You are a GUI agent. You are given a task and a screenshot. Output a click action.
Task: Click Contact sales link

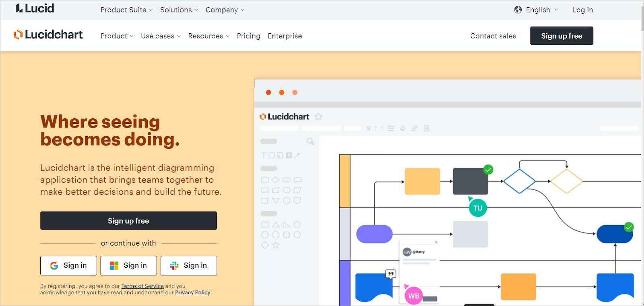493,36
